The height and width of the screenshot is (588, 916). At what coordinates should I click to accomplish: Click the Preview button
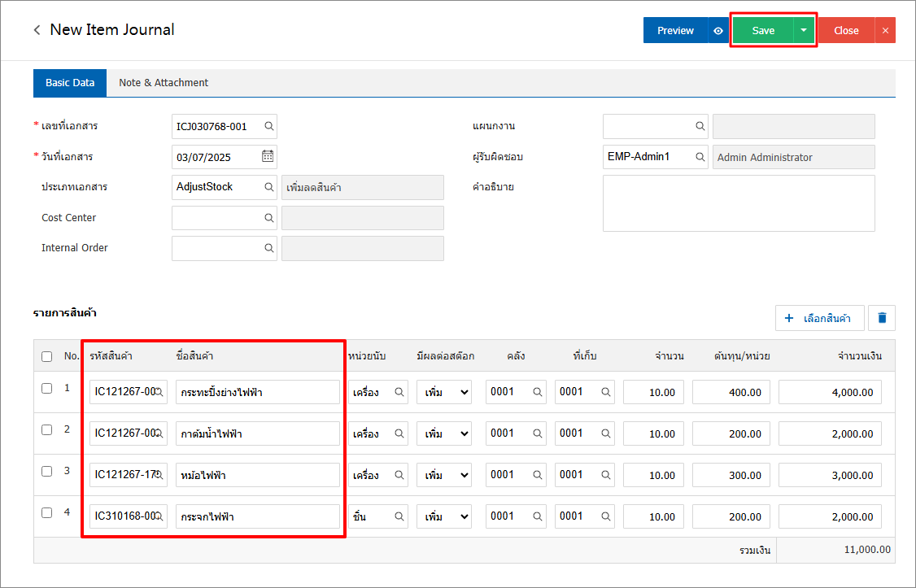pyautogui.click(x=675, y=30)
